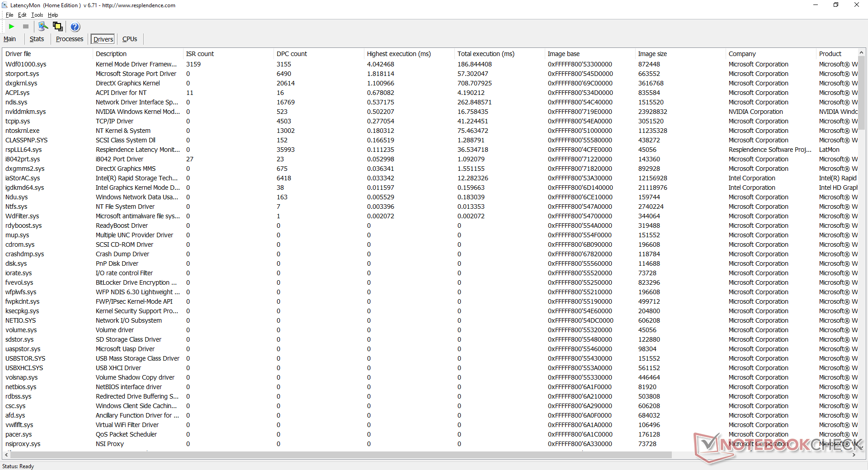Click the vertical scrollbar up arrow
Viewport: 868px width, 470px height.
click(x=861, y=52)
